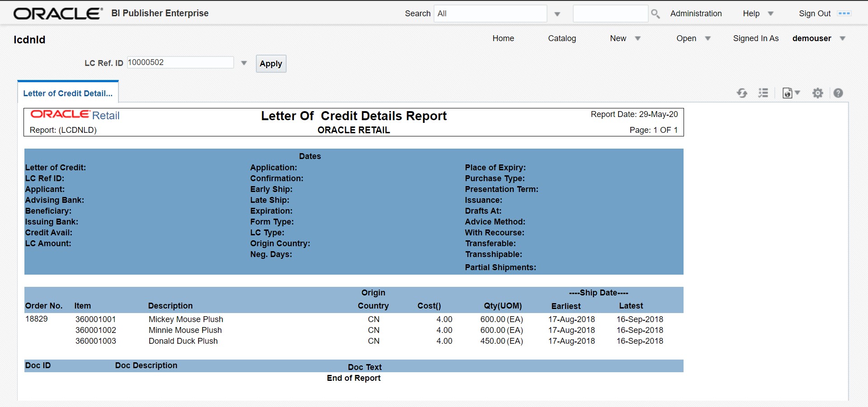Navigate to the Catalog page
This screenshot has width=868, height=407.
click(x=561, y=38)
